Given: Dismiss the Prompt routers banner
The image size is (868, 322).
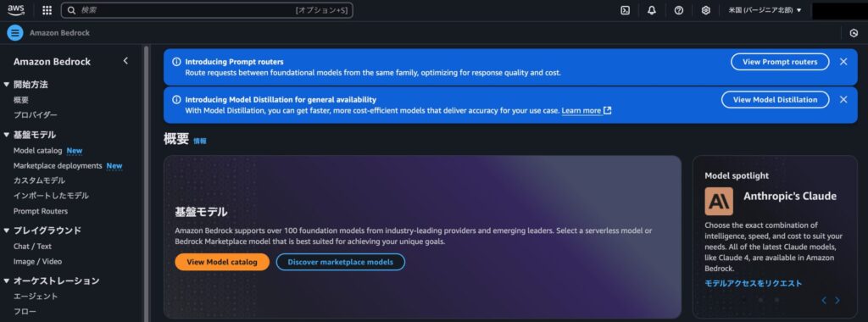Looking at the screenshot, I should click(843, 61).
